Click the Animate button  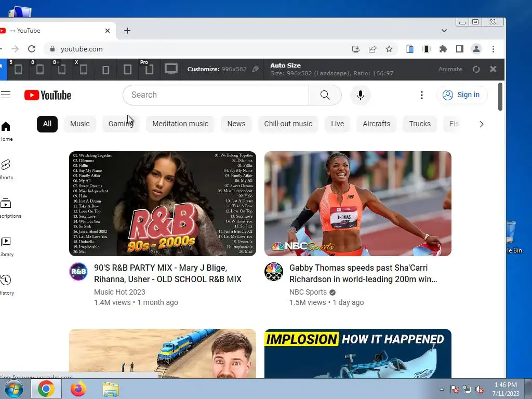(x=450, y=69)
